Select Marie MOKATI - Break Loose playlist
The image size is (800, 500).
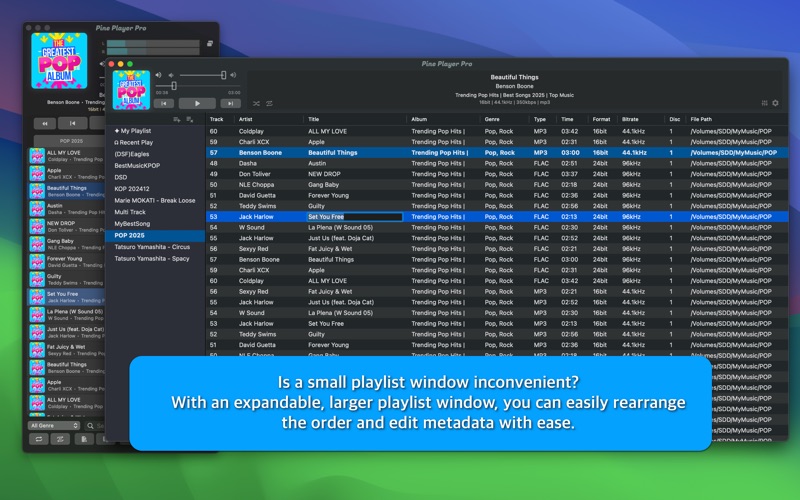155,201
